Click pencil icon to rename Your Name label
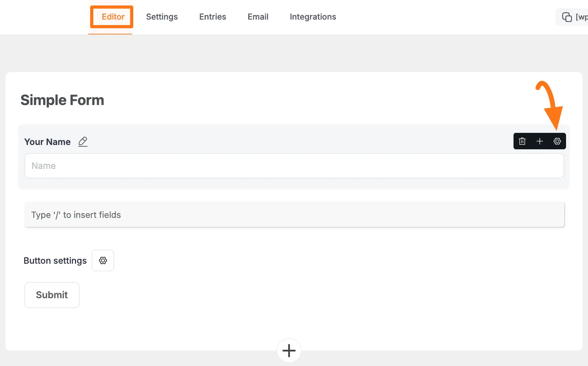 (x=83, y=141)
